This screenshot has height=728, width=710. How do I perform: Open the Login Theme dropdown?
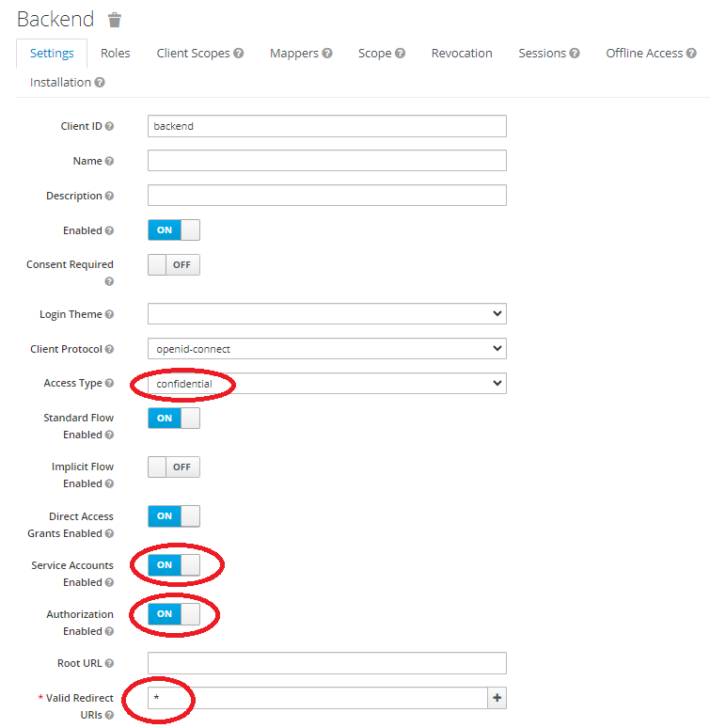point(327,314)
